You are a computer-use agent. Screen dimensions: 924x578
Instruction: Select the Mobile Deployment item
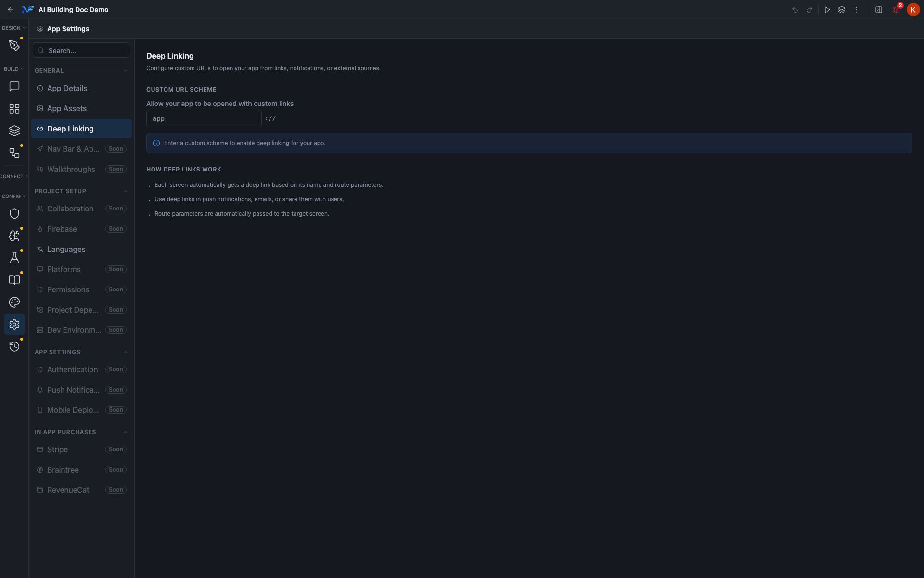[81, 410]
